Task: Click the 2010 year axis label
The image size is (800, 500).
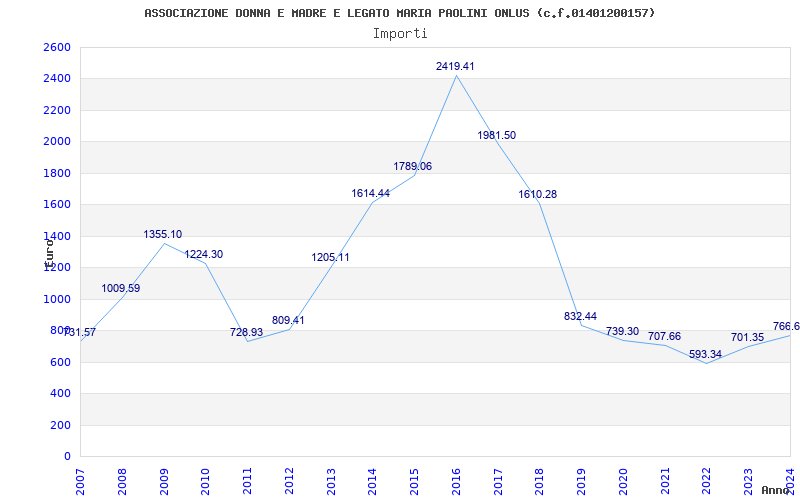Action: (x=205, y=482)
